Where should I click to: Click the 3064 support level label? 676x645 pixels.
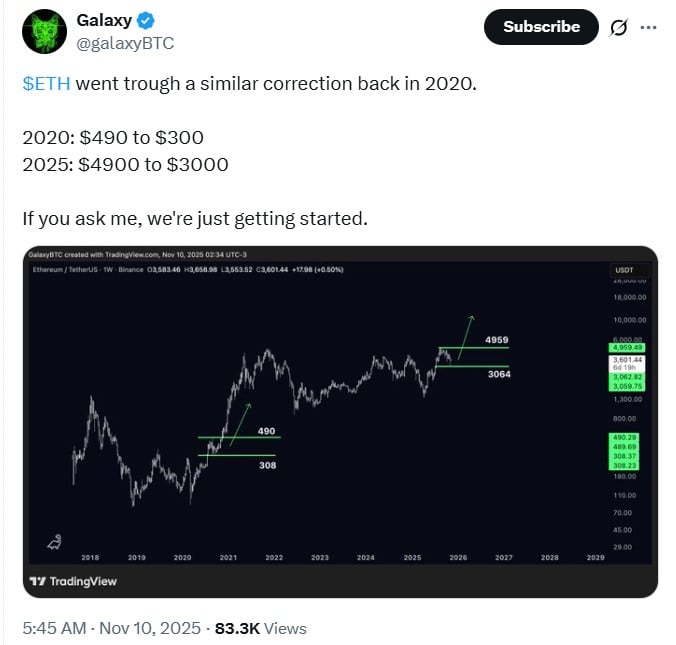pyautogui.click(x=499, y=375)
